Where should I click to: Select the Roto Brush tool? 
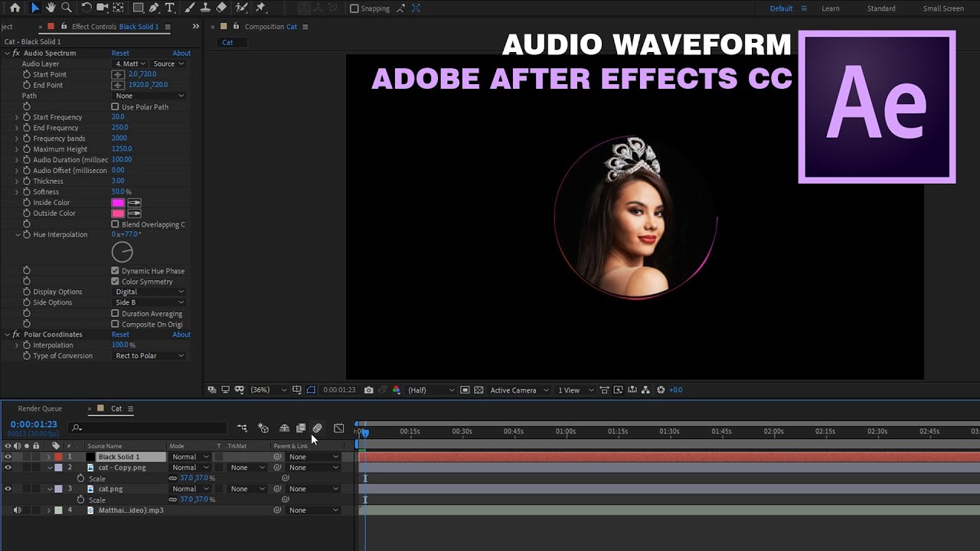coord(240,8)
